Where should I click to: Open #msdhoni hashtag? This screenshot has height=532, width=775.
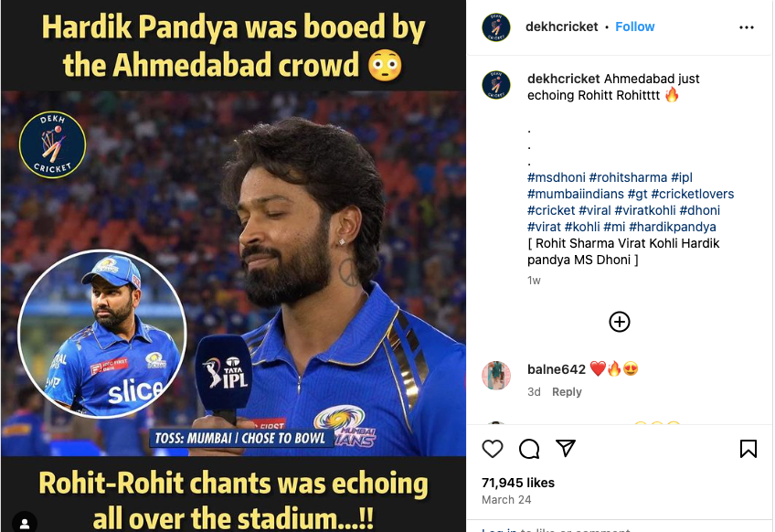556,176
